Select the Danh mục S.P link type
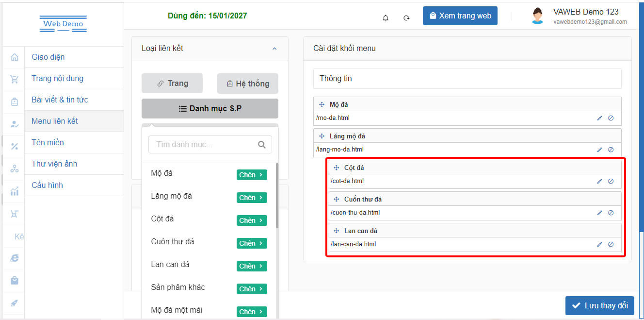Viewport: 644px width, 320px height. 210,109
